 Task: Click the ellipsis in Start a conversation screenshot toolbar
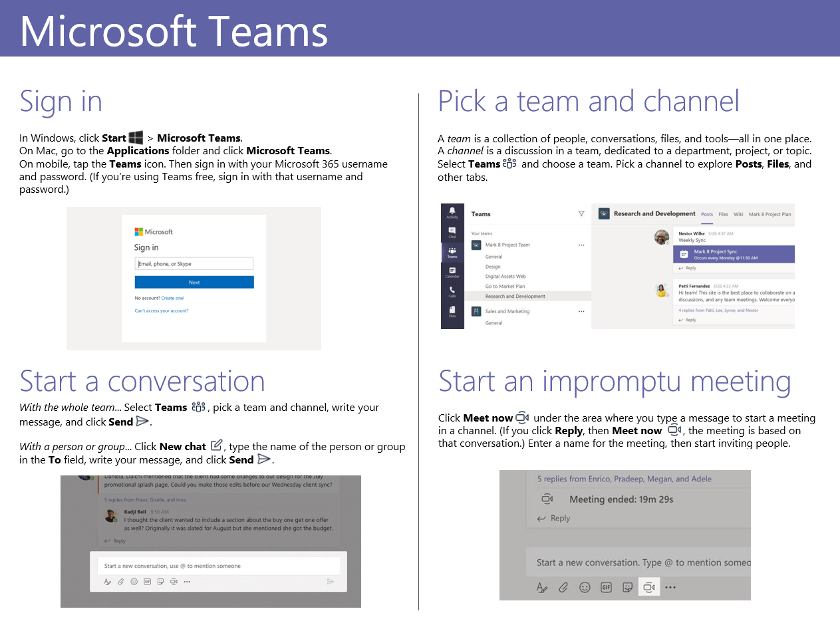click(x=187, y=582)
